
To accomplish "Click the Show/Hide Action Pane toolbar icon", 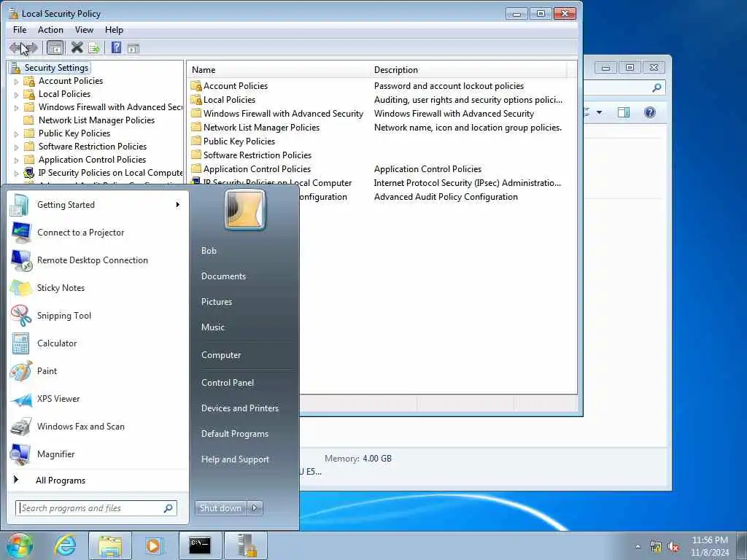I will [133, 47].
